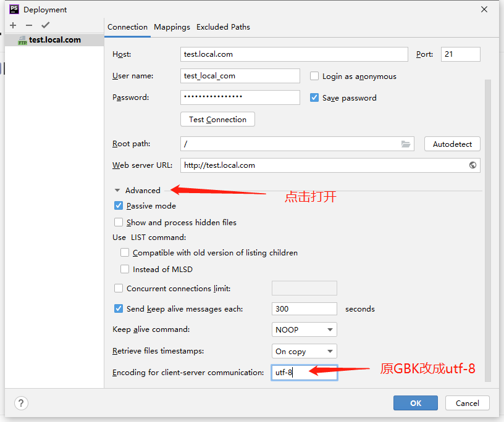Toggle Send keep alive messages checkbox

click(x=119, y=308)
